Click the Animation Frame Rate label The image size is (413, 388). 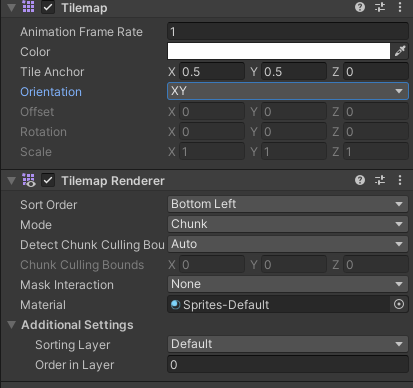coord(81,32)
